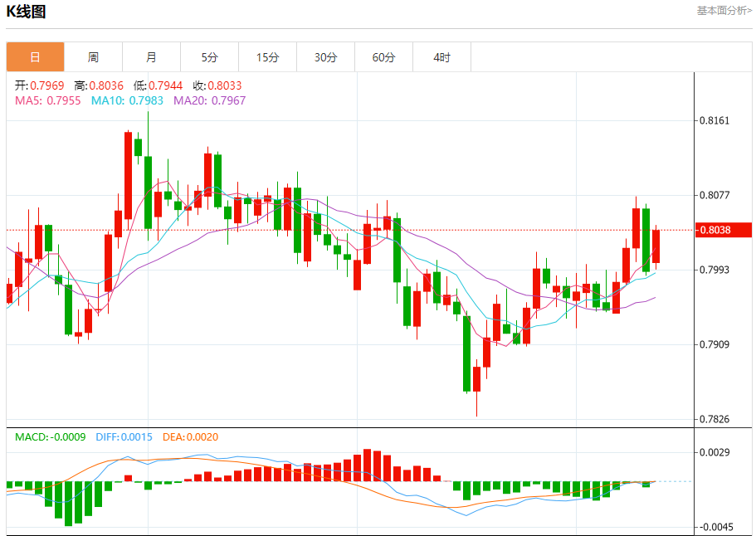Click the MACD value label
The image size is (756, 536).
pyautogui.click(x=50, y=436)
